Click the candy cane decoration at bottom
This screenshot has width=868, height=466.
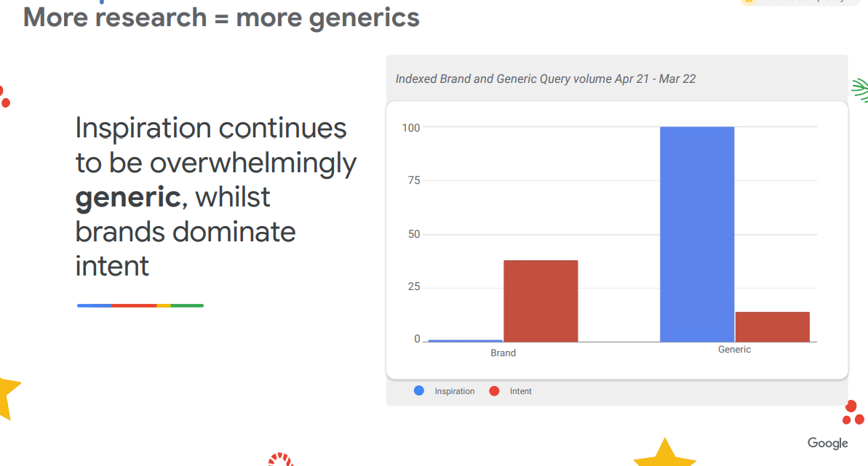[280, 459]
